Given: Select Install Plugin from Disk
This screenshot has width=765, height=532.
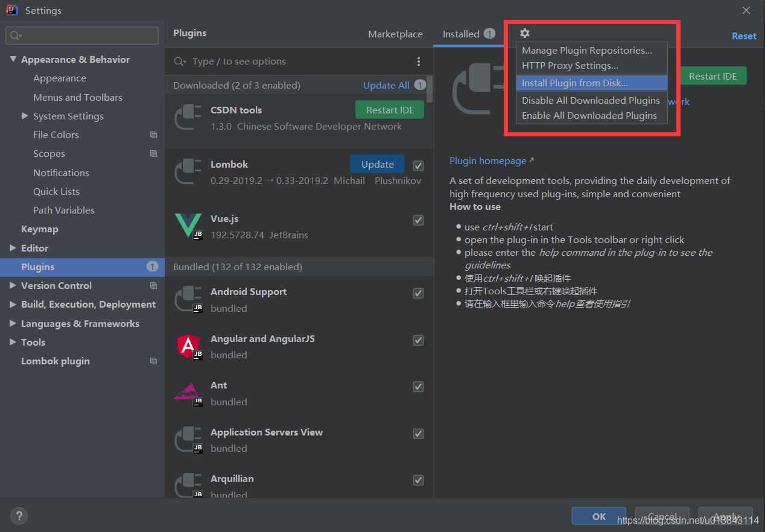Looking at the screenshot, I should tap(592, 83).
